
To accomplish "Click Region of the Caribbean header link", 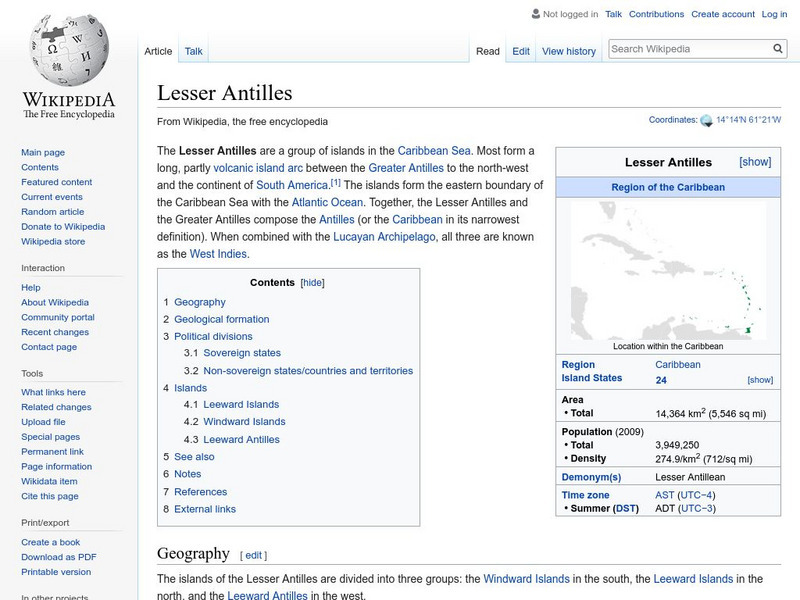I will (x=668, y=187).
